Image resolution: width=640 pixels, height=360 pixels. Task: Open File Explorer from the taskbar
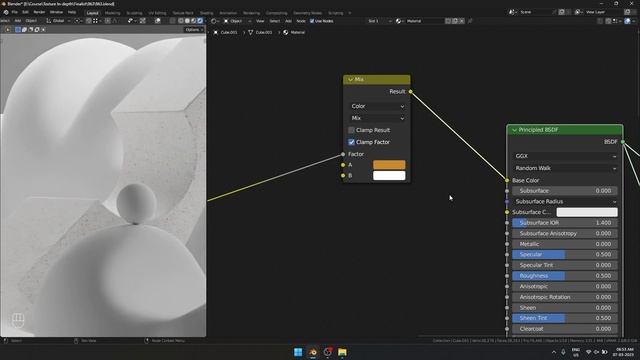[x=342, y=352]
